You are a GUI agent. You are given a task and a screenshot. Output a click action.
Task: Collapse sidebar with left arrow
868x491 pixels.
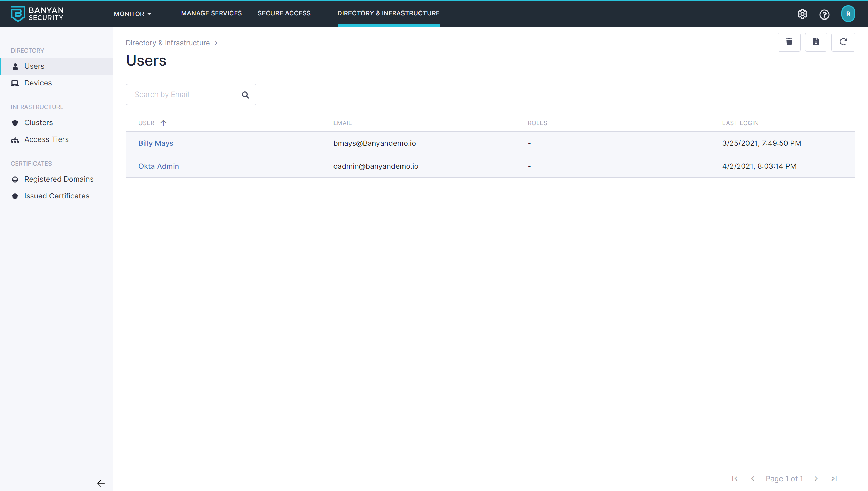click(x=101, y=483)
